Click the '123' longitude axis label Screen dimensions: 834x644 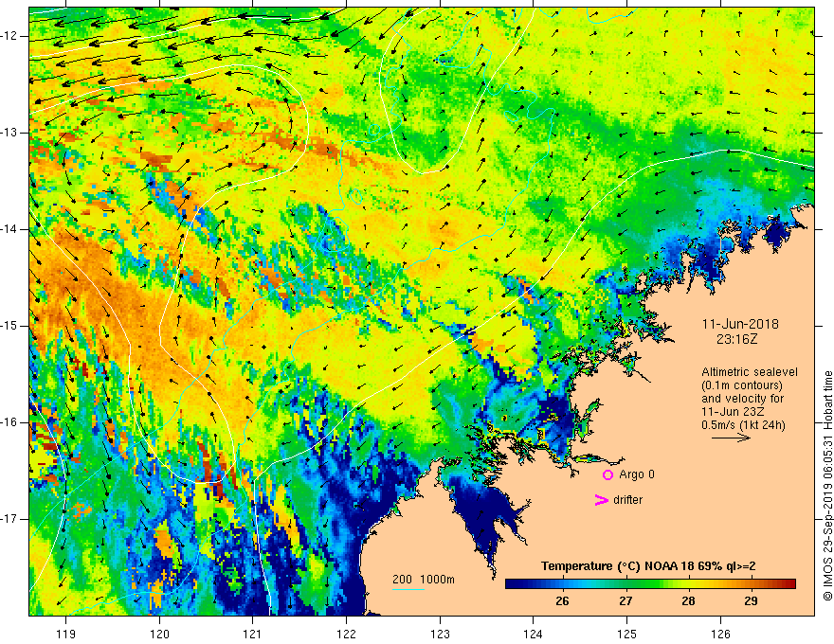(x=440, y=634)
